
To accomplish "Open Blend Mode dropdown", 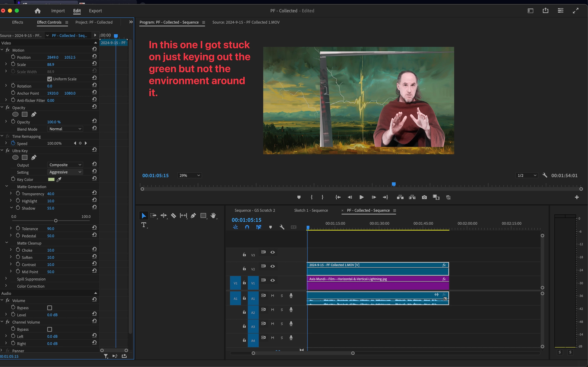I will tap(65, 129).
